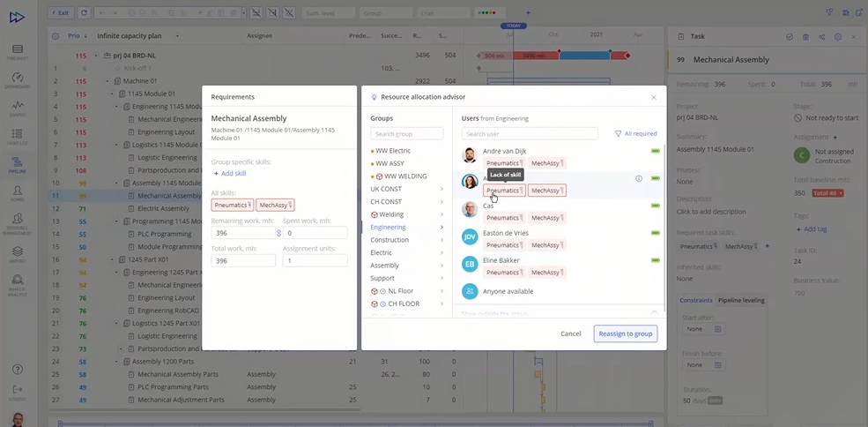This screenshot has height=427, width=868.
Task: Click the Search user input field
Action: (530, 134)
